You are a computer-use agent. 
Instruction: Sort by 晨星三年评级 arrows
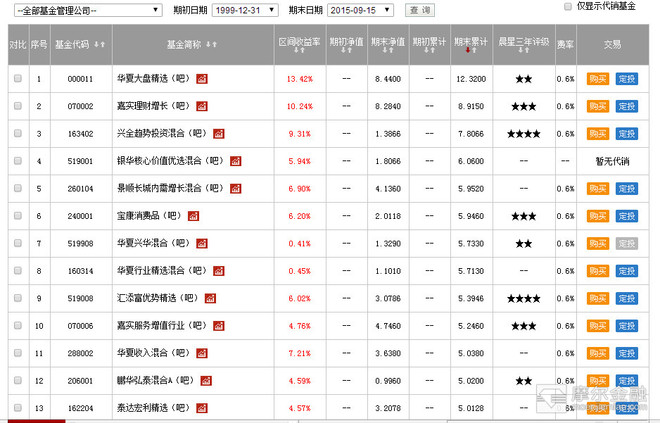(x=524, y=50)
